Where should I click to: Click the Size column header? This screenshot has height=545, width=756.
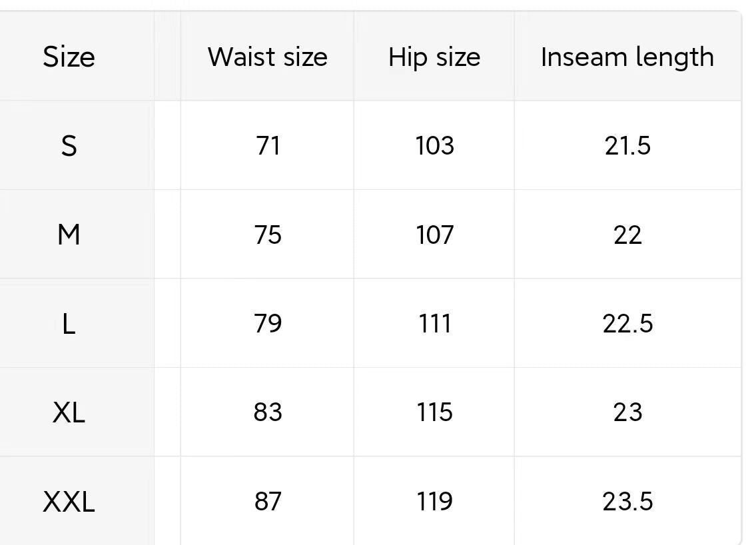click(69, 57)
